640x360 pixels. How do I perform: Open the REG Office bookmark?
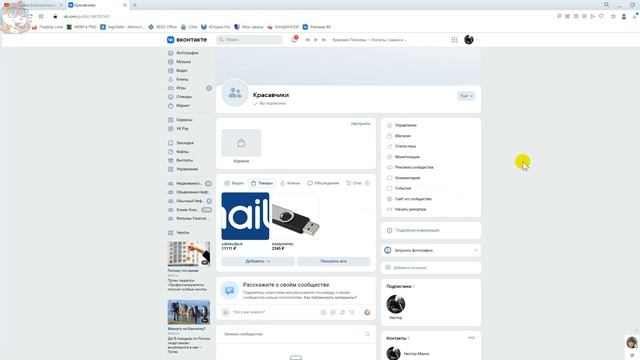point(162,27)
